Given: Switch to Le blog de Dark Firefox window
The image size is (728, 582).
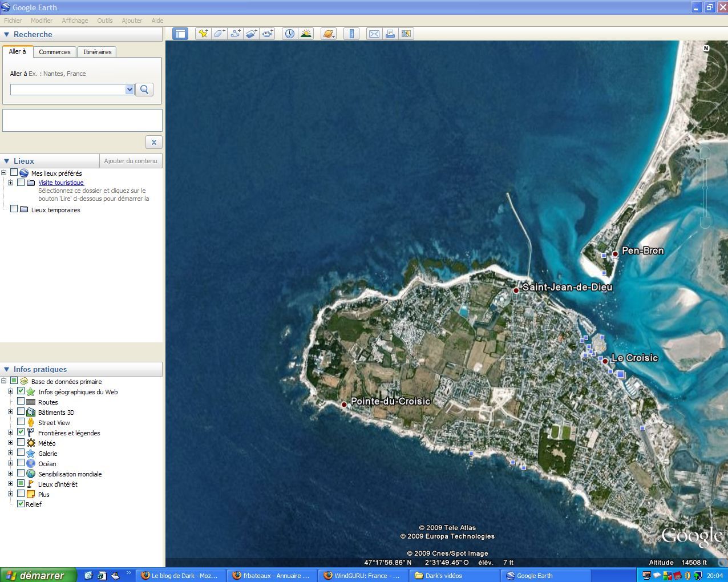Looking at the screenshot, I should coord(180,576).
